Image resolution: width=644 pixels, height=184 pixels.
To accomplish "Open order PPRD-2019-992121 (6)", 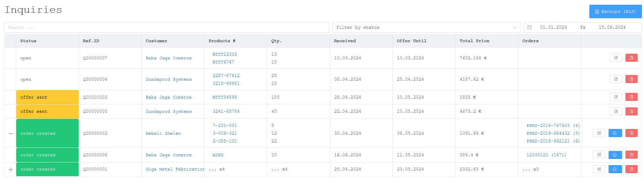I will tap(553, 141).
